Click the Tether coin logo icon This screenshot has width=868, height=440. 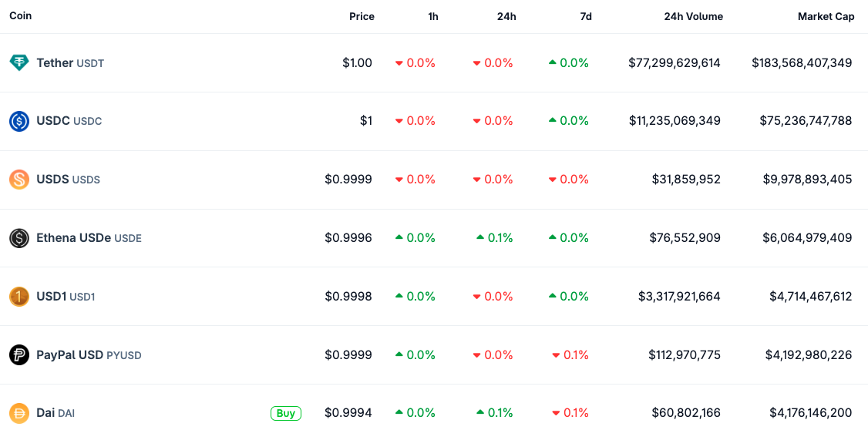19,63
